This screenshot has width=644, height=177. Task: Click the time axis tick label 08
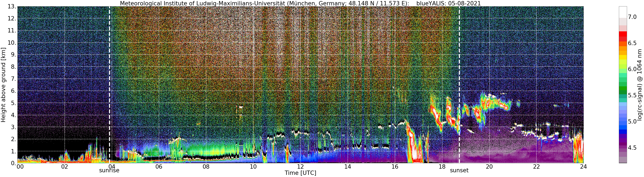(x=206, y=167)
